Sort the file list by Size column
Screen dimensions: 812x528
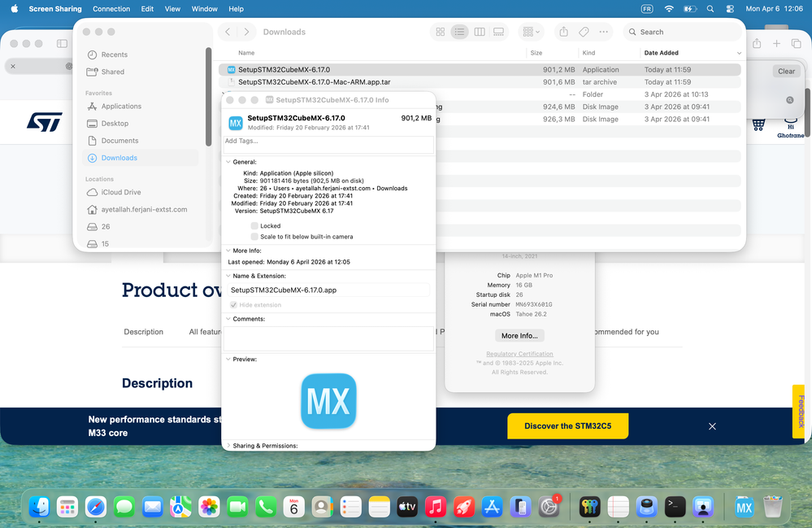(x=536, y=53)
